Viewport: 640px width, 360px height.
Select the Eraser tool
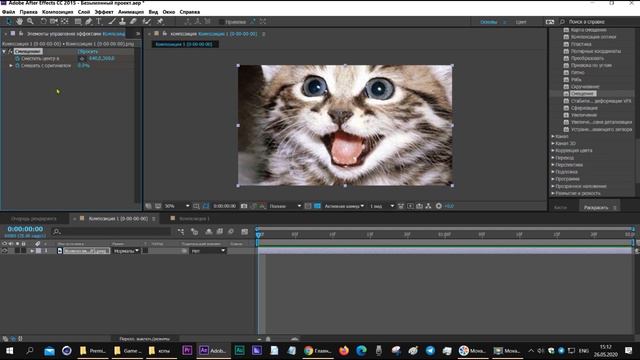[133, 22]
